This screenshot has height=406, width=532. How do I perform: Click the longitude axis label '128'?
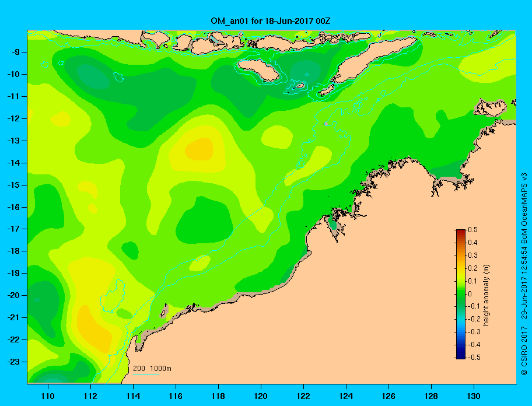click(x=431, y=396)
